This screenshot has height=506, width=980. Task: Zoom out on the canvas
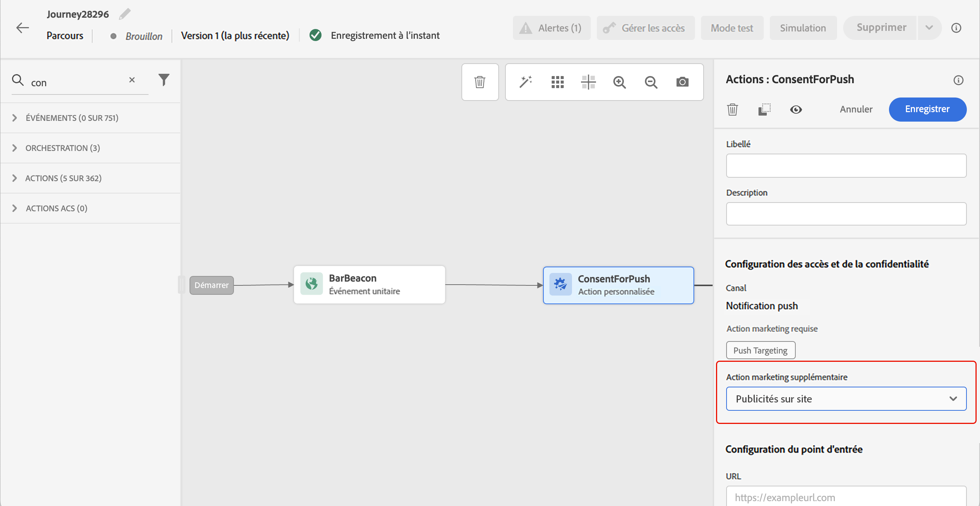[651, 82]
